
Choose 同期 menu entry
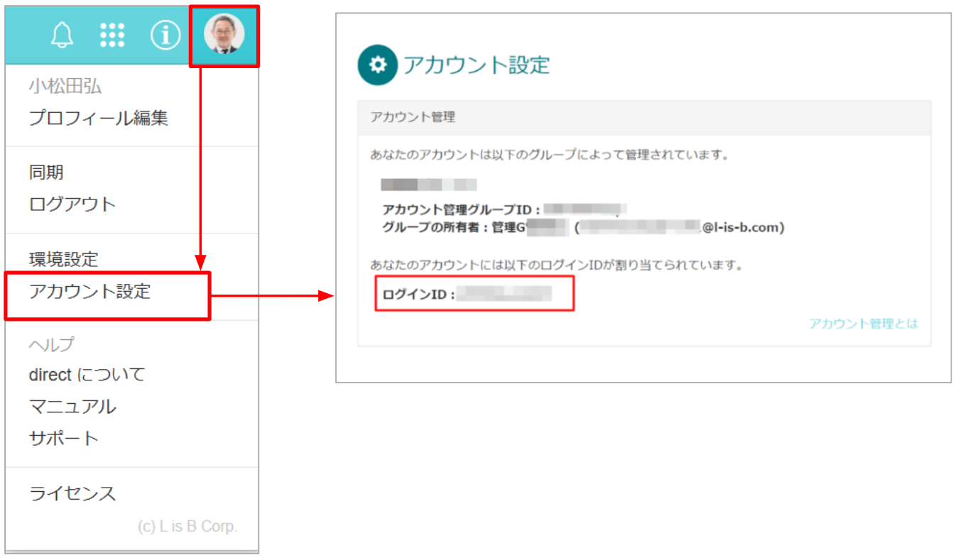point(46,172)
